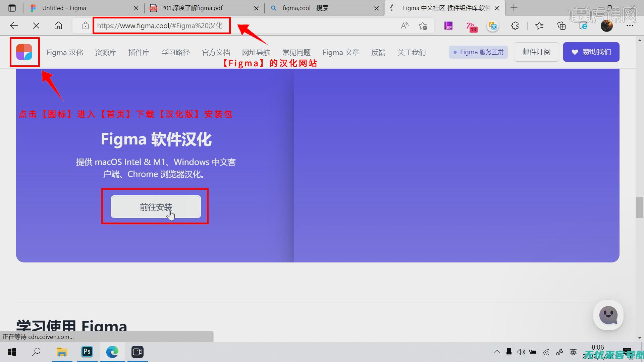Click the Figma logo icon in navbar
The height and width of the screenshot is (362, 644).
tap(25, 52)
